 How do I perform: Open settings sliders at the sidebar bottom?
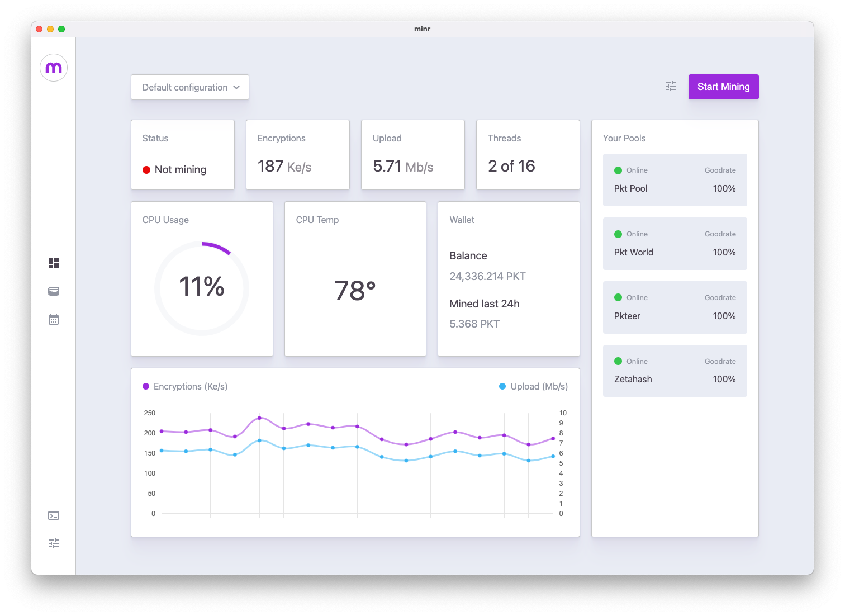[x=54, y=543]
